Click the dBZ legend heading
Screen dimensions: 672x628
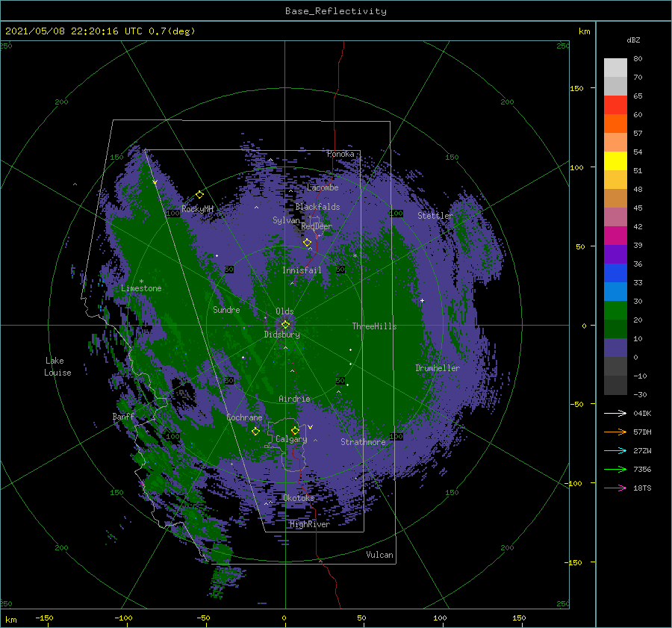coord(633,40)
